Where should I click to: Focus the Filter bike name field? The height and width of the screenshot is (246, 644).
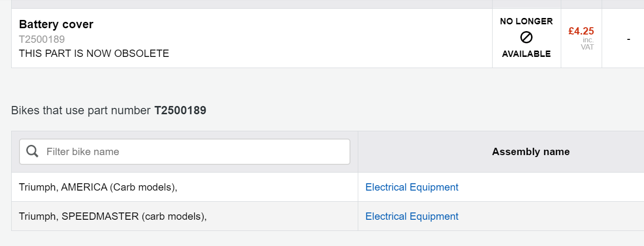pyautogui.click(x=184, y=152)
